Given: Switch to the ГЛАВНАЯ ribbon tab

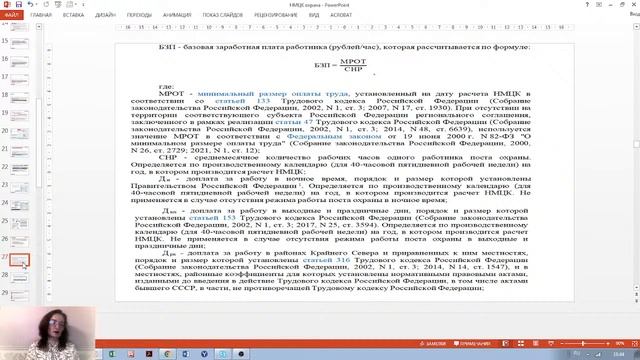Looking at the screenshot, I should tap(41, 15).
